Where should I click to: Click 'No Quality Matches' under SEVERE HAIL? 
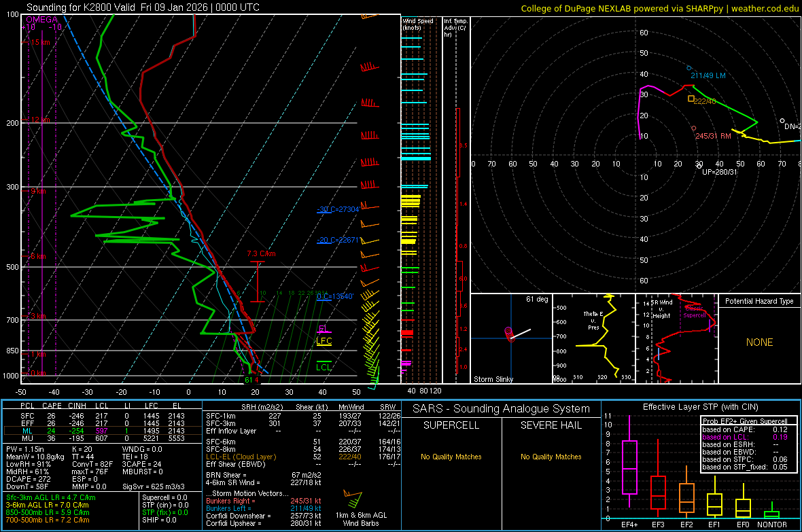551,457
